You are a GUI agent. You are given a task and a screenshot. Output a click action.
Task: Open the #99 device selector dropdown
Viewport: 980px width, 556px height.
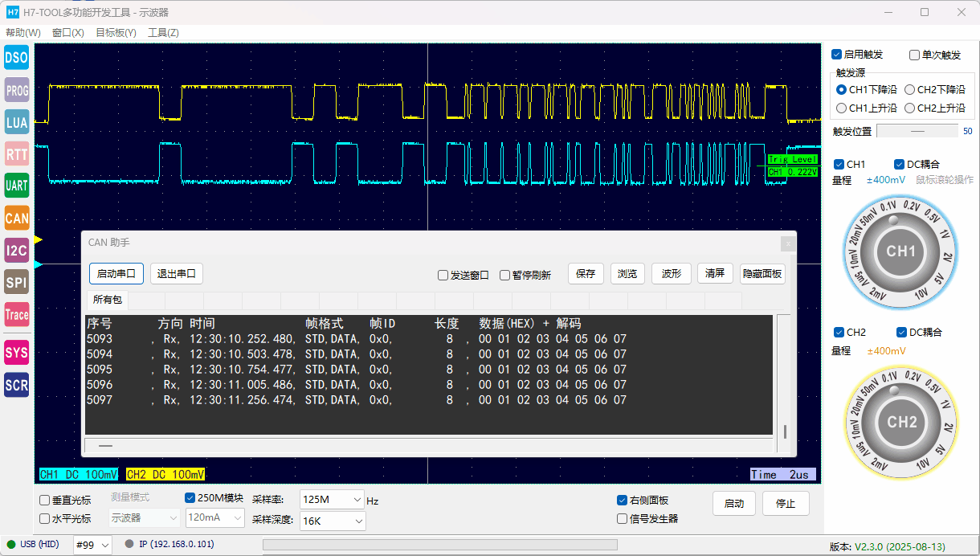coord(93,545)
